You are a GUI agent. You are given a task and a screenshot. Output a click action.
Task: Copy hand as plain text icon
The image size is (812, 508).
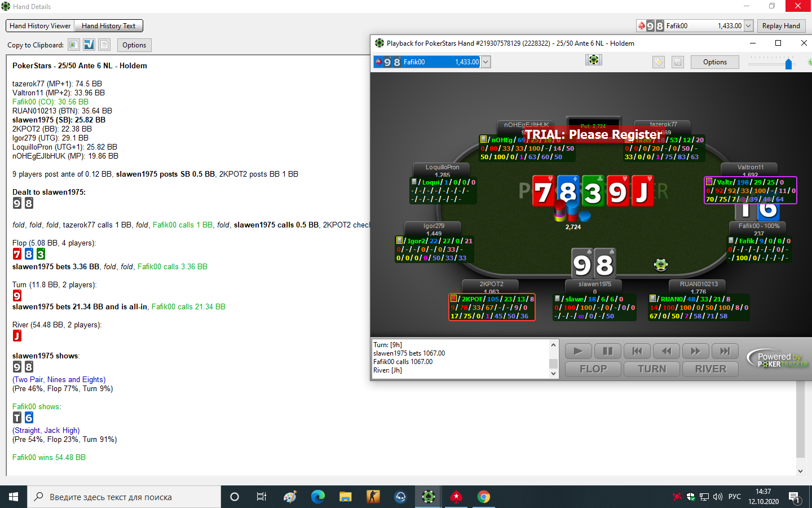[104, 45]
